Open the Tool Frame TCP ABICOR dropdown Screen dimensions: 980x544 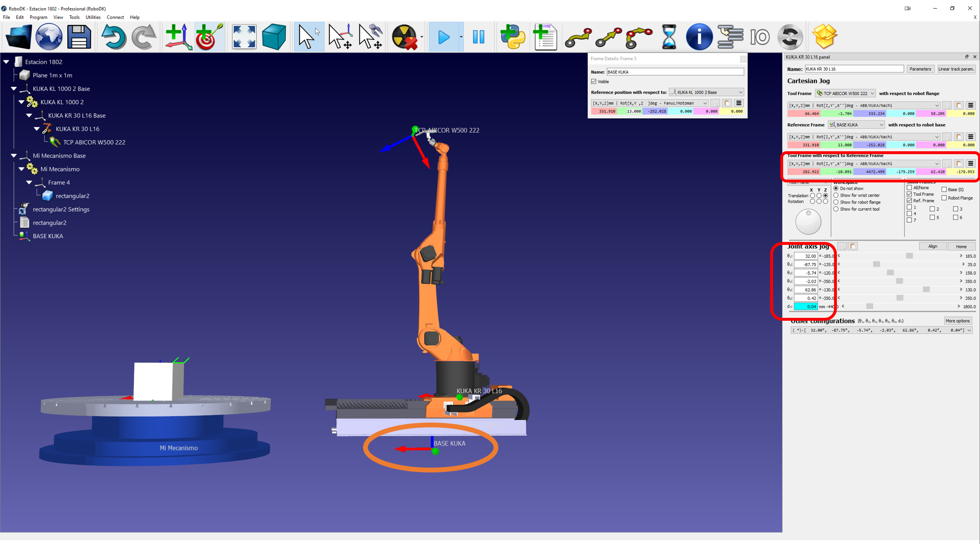point(845,94)
